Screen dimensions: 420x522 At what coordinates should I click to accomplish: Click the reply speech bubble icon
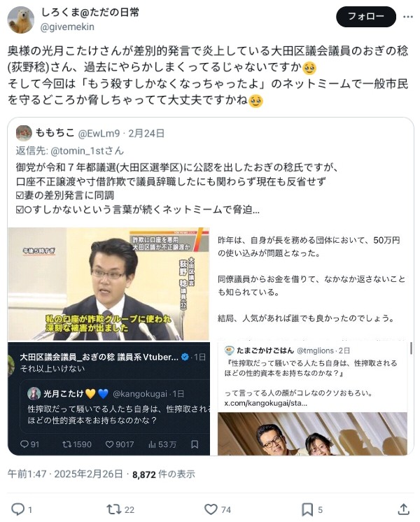coord(18,509)
